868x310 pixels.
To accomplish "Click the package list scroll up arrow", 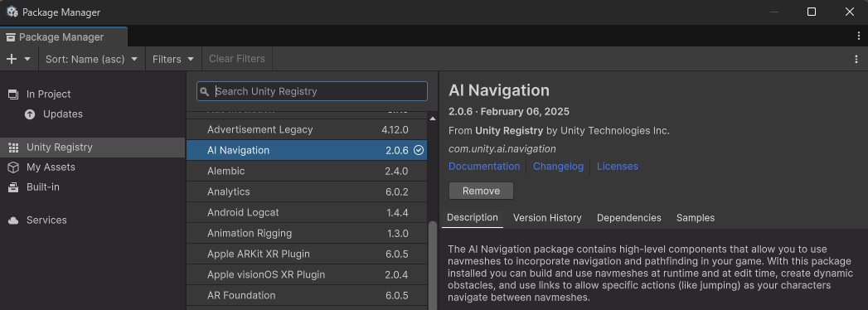I will [x=433, y=119].
